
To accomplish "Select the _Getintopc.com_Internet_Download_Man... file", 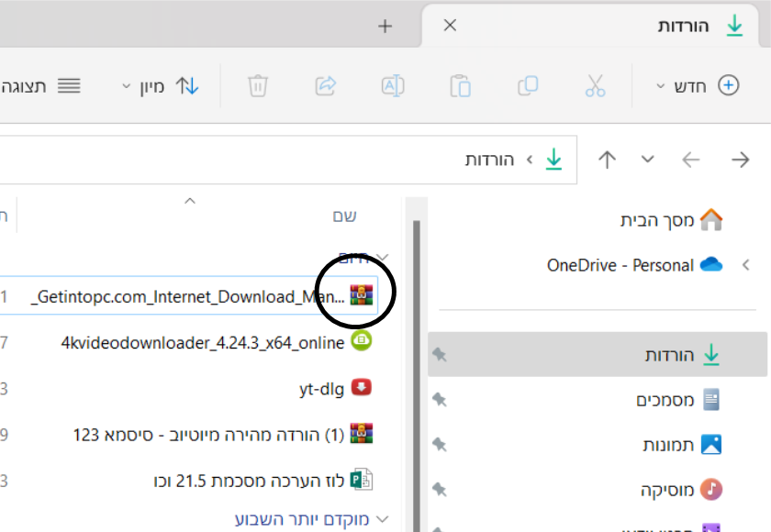I will pyautogui.click(x=189, y=296).
